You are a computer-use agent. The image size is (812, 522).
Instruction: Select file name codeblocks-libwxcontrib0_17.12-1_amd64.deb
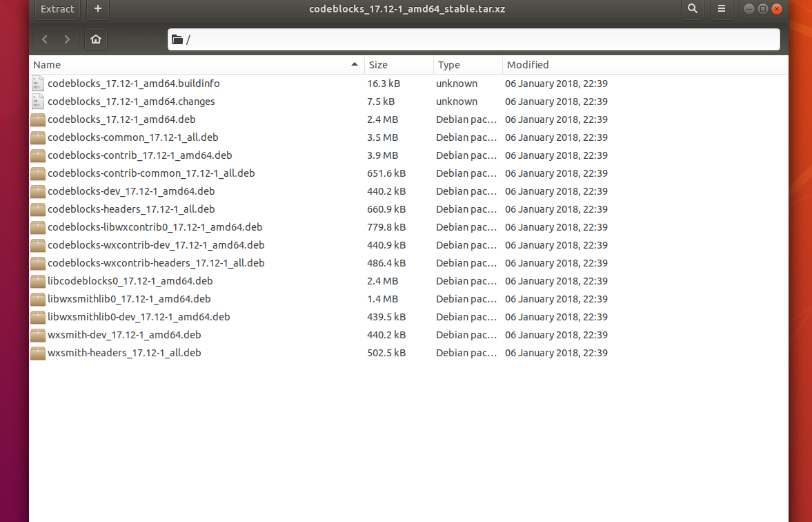point(155,228)
